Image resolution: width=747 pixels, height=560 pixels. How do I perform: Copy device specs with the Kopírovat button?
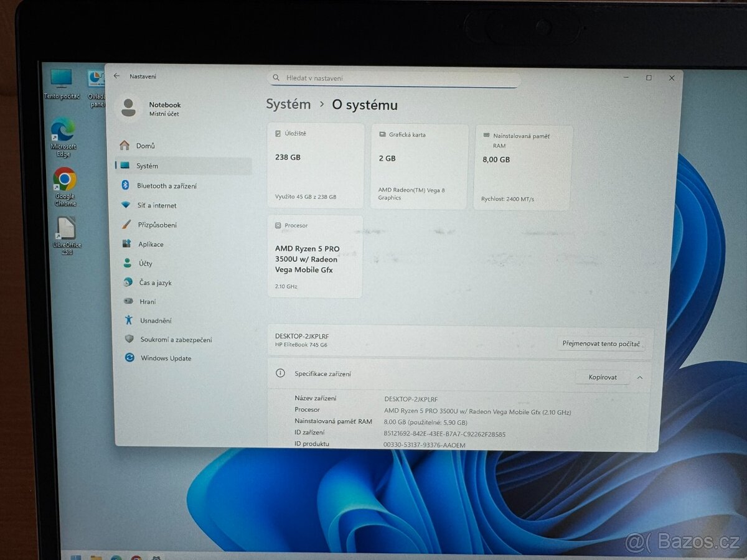pyautogui.click(x=601, y=377)
